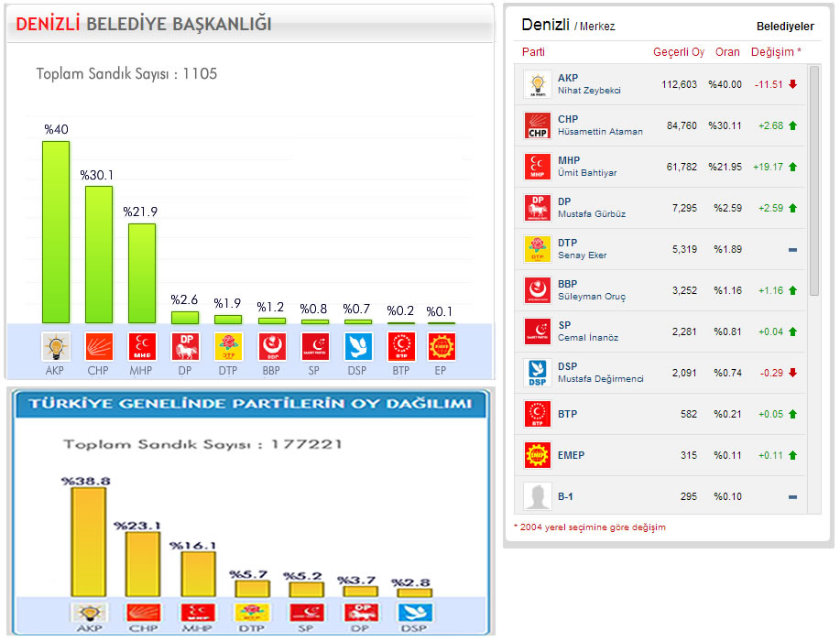Screen dimensions: 840x641
Task: Click the MHP %21.9 bar in the Denizli chart
Action: click(142, 273)
